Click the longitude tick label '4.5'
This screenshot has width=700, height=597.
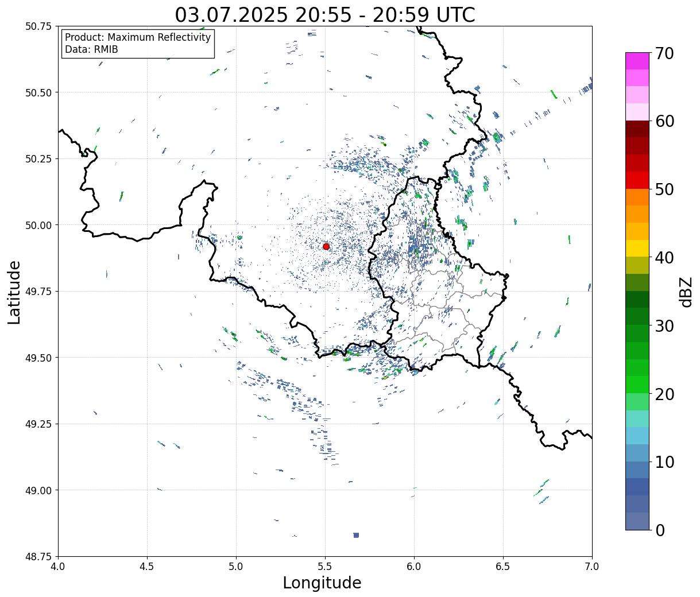pos(147,567)
